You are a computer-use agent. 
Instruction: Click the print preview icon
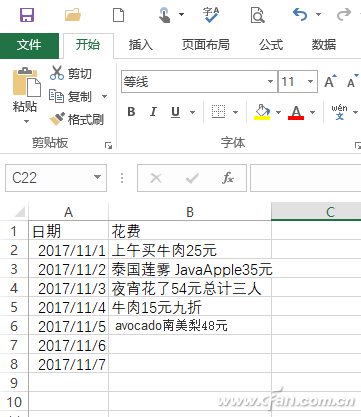coord(257,15)
